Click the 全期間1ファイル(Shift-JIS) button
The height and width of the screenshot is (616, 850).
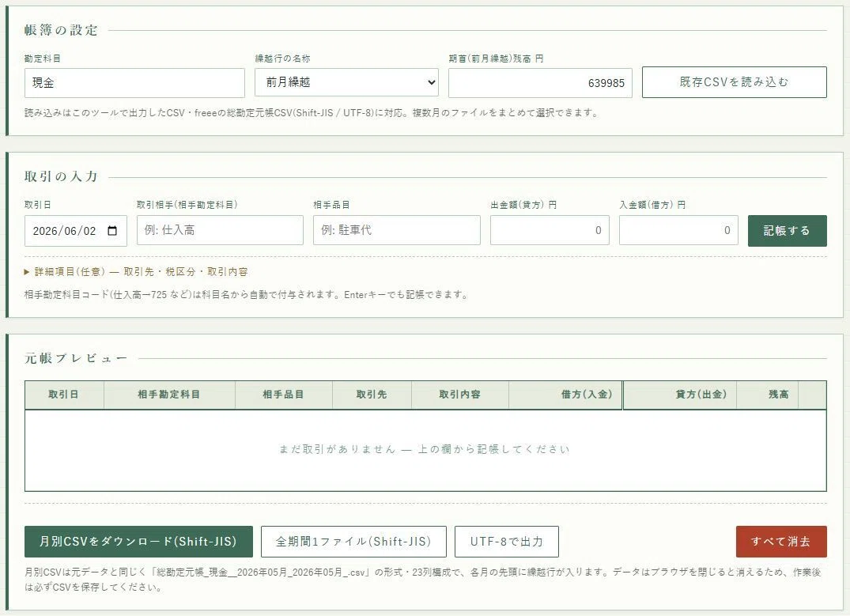pyautogui.click(x=353, y=541)
